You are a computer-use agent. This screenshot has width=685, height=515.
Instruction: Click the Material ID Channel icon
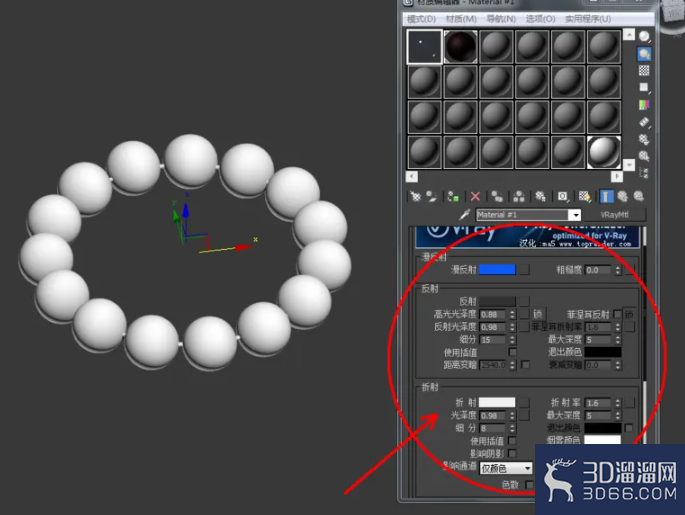(x=563, y=197)
